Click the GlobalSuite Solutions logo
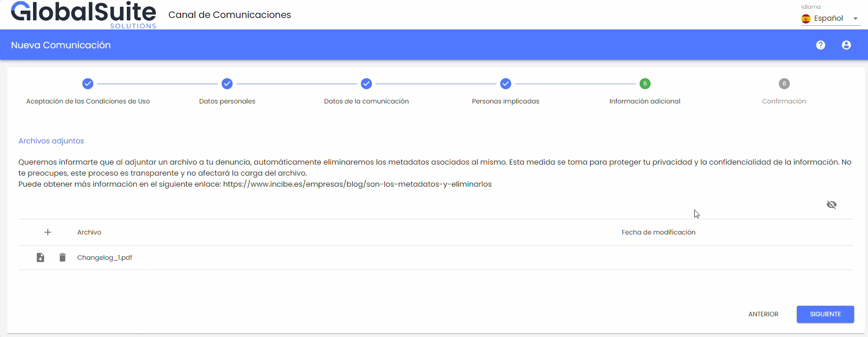The height and width of the screenshot is (337, 868). click(x=84, y=15)
